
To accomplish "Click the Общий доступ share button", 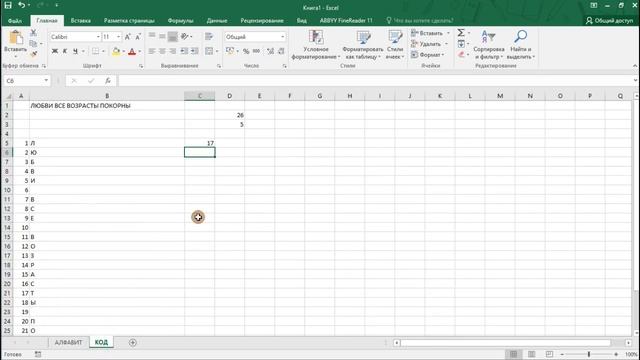I will [x=609, y=20].
